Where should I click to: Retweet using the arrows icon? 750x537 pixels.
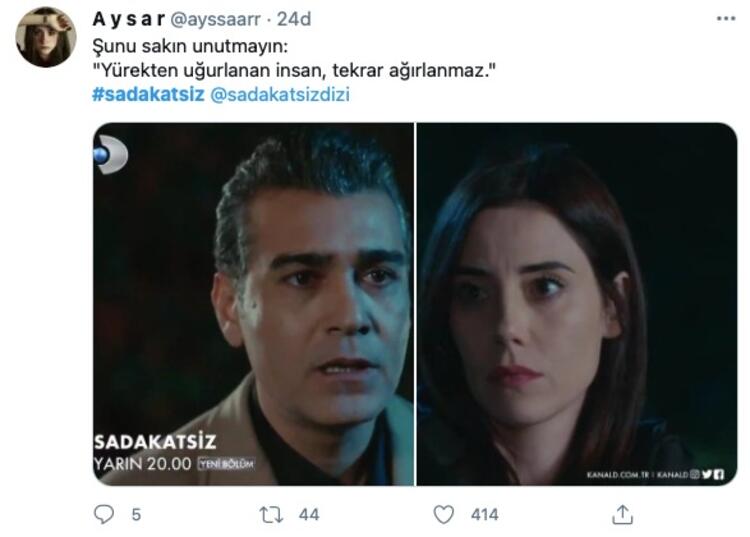271,515
